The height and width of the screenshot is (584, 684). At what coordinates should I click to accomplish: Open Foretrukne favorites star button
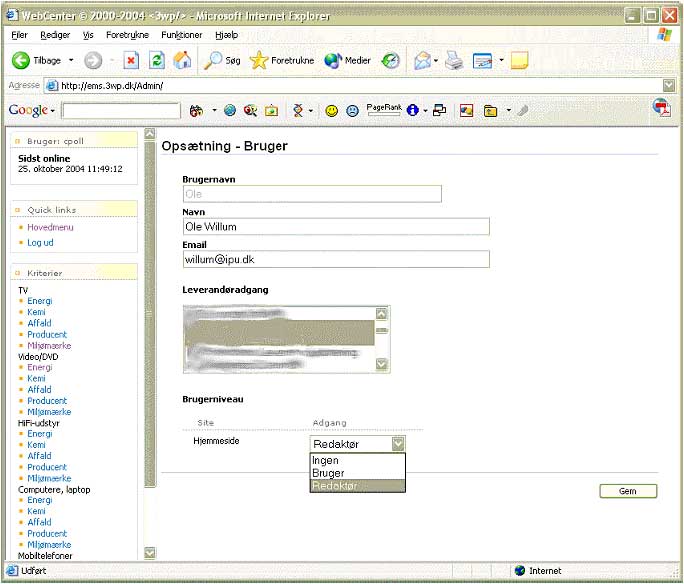click(x=282, y=61)
